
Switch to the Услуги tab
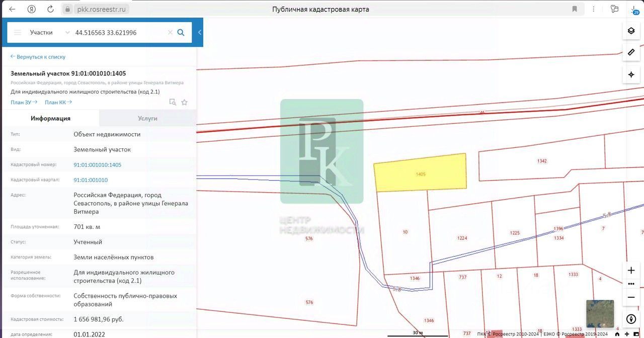(x=147, y=118)
